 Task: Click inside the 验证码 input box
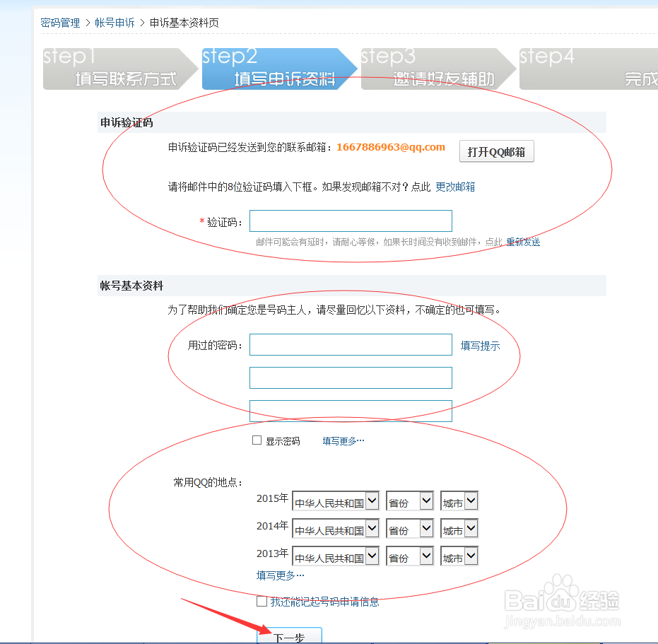click(x=351, y=221)
